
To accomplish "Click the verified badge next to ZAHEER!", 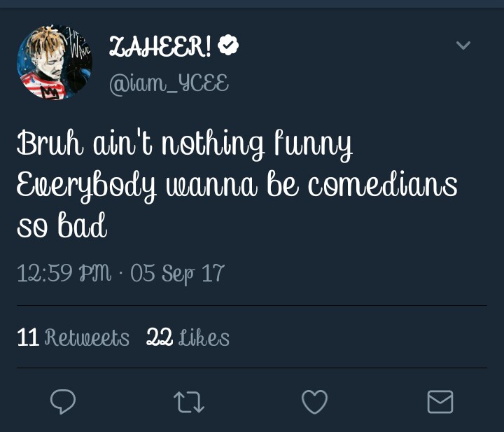I will (228, 46).
